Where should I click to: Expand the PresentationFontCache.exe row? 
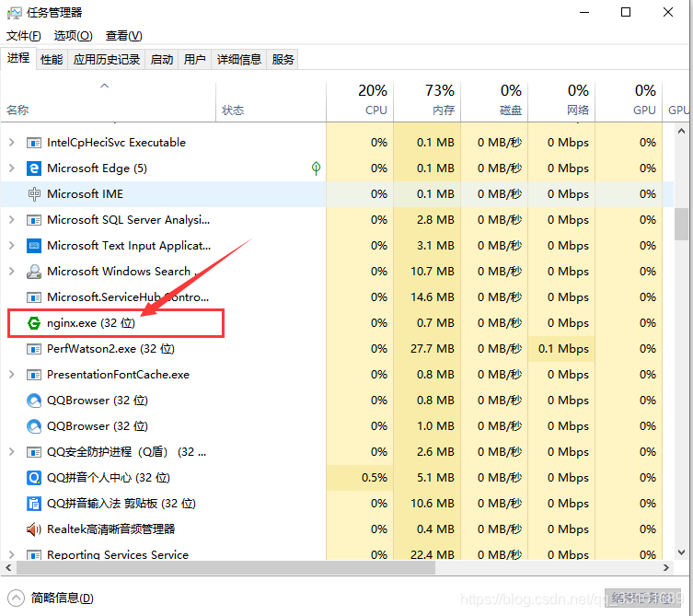pyautogui.click(x=12, y=375)
